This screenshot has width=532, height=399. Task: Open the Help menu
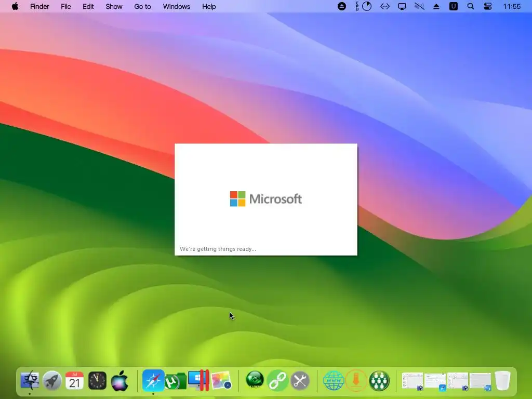pos(209,6)
